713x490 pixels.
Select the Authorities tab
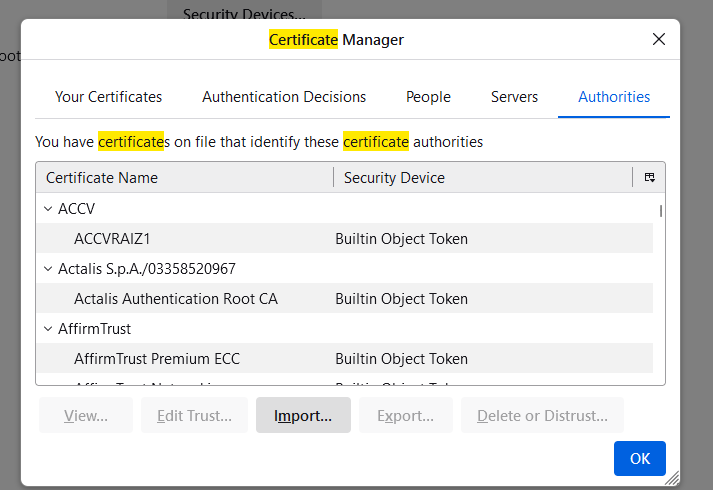pyautogui.click(x=614, y=97)
